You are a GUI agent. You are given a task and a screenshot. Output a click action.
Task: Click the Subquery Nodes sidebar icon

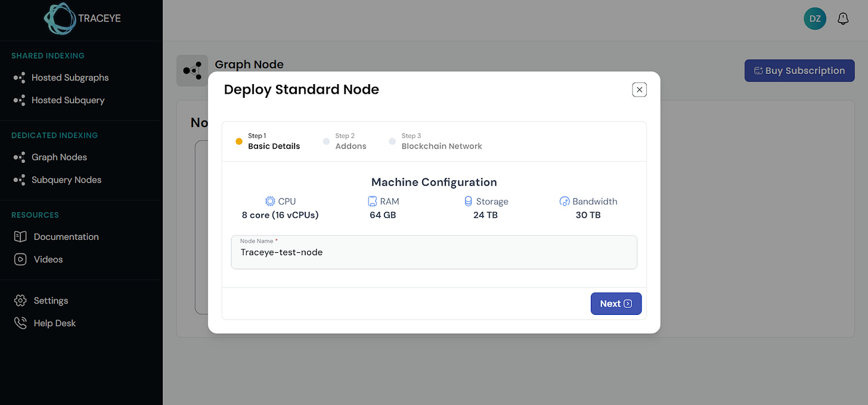point(20,180)
